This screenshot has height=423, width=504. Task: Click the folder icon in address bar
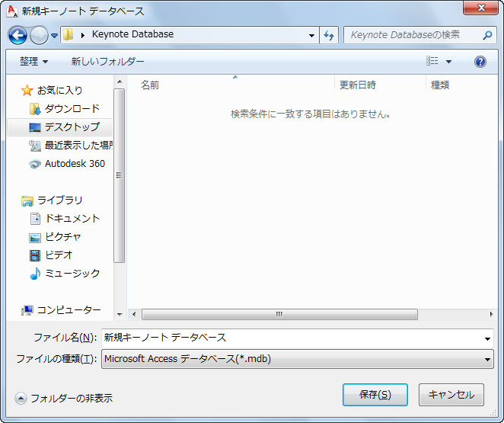click(69, 34)
